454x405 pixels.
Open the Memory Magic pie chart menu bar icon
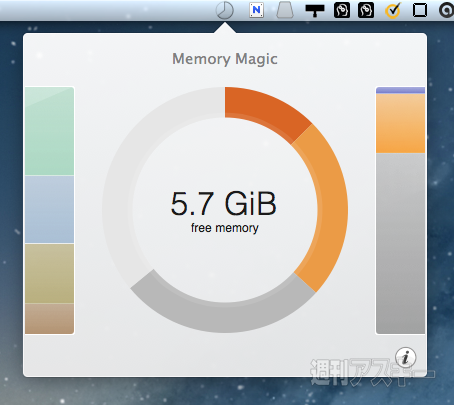(x=225, y=10)
